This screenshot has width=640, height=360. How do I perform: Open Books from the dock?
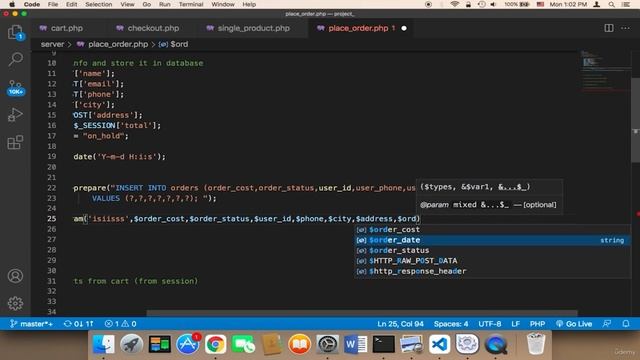[x=299, y=344]
